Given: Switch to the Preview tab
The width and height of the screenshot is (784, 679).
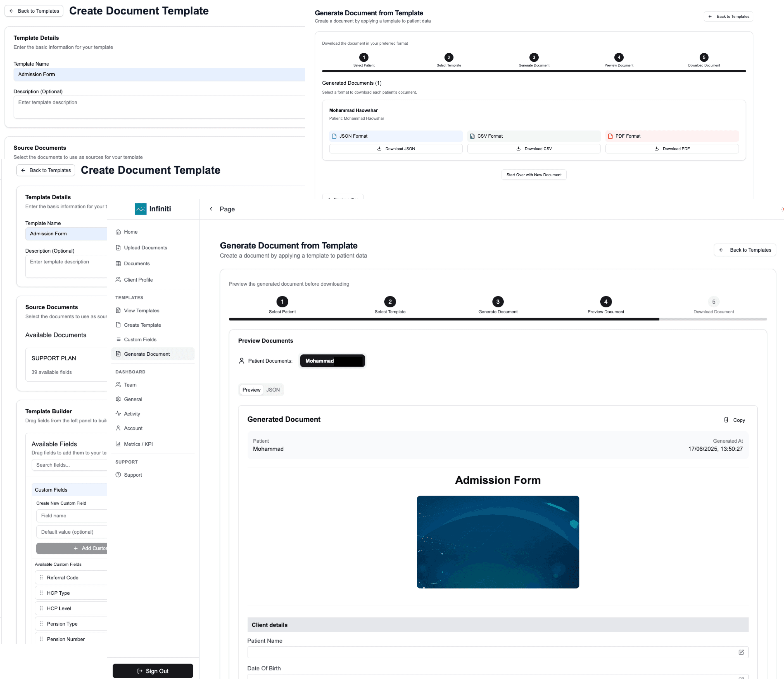Looking at the screenshot, I should [252, 390].
